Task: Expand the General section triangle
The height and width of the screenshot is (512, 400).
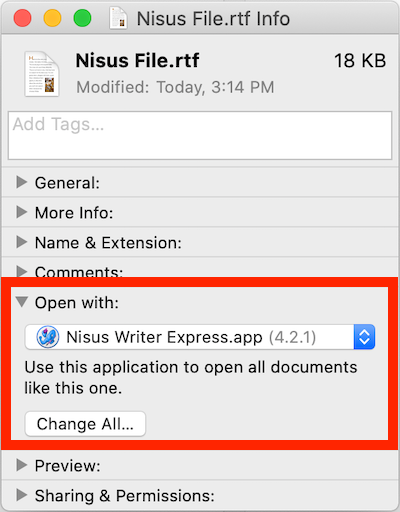Action: coord(22,182)
